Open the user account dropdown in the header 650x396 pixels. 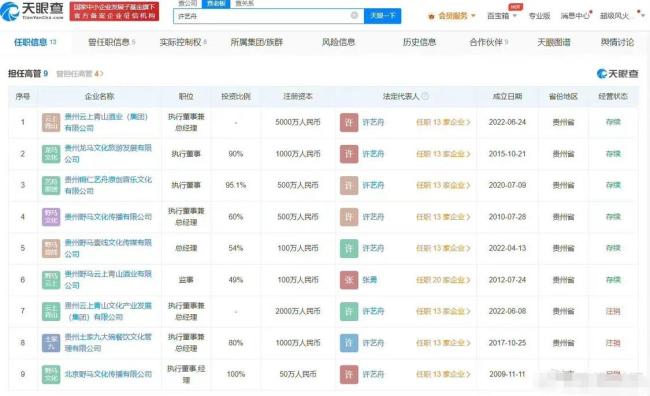pos(621,16)
